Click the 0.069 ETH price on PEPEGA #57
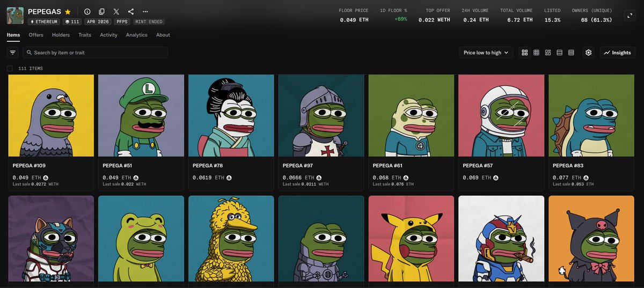This screenshot has height=288, width=644. pyautogui.click(x=477, y=178)
